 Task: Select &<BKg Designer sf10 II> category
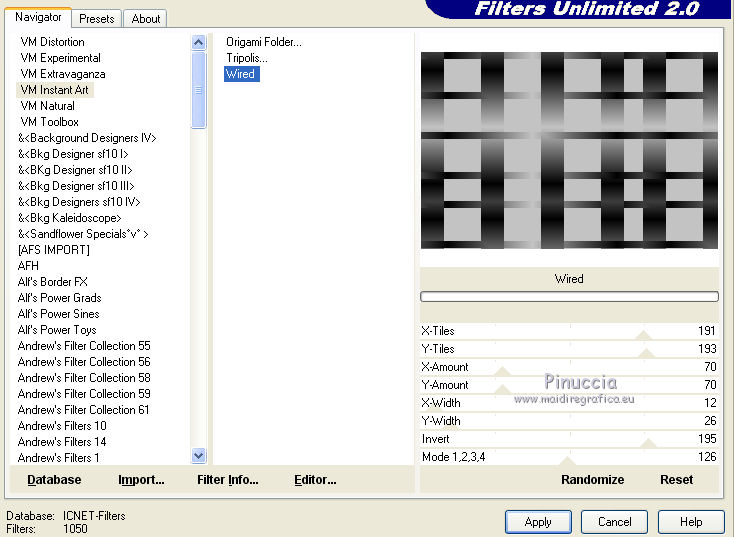point(75,170)
